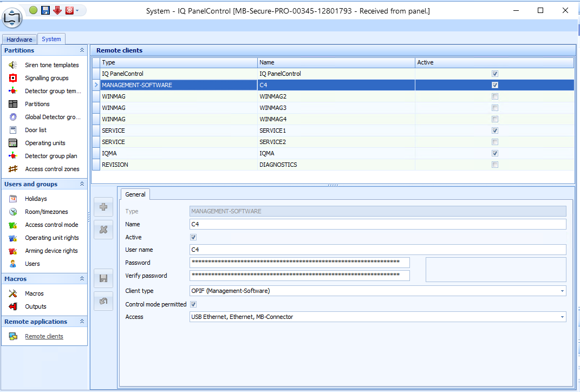Collapse the Users and groups section
This screenshot has height=392, width=580.
82,184
